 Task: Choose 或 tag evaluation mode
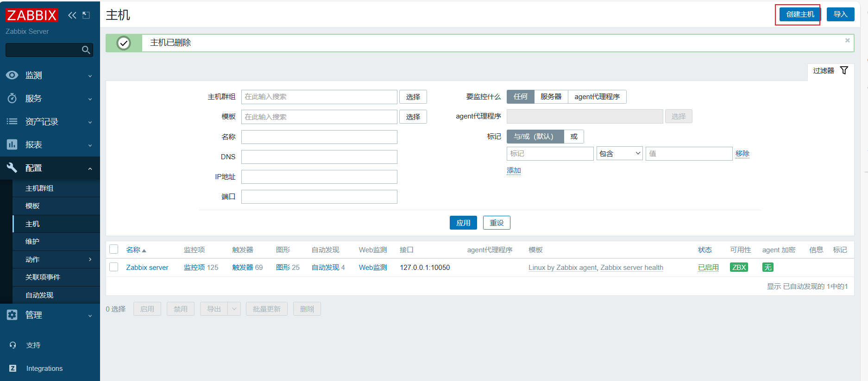pyautogui.click(x=574, y=137)
